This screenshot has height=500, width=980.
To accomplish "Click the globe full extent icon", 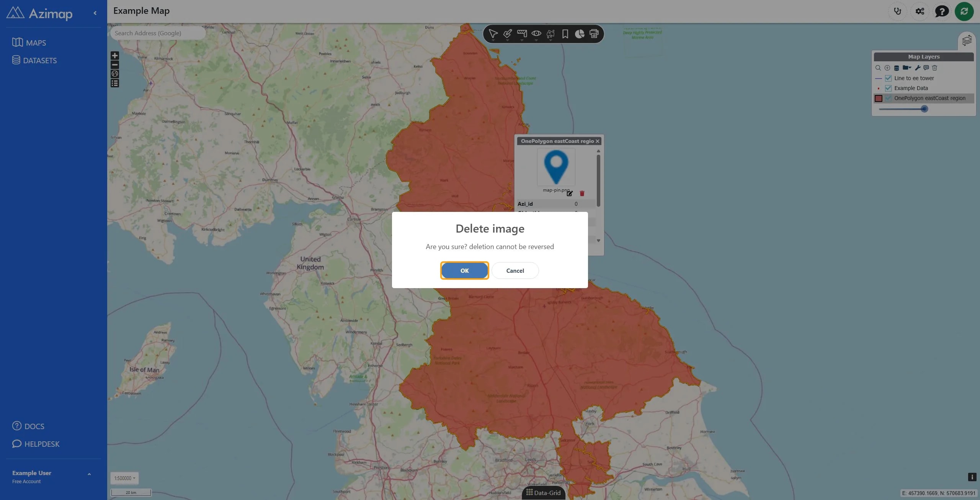I will tap(115, 74).
